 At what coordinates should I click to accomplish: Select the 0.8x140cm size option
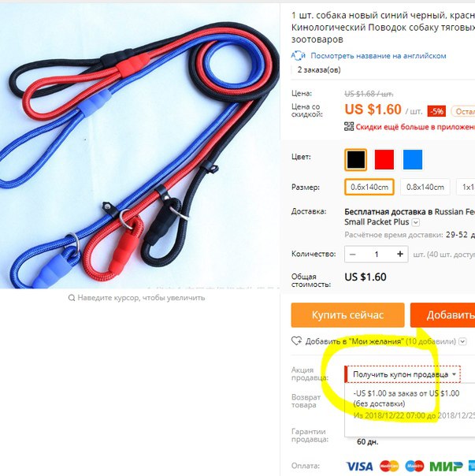click(425, 187)
